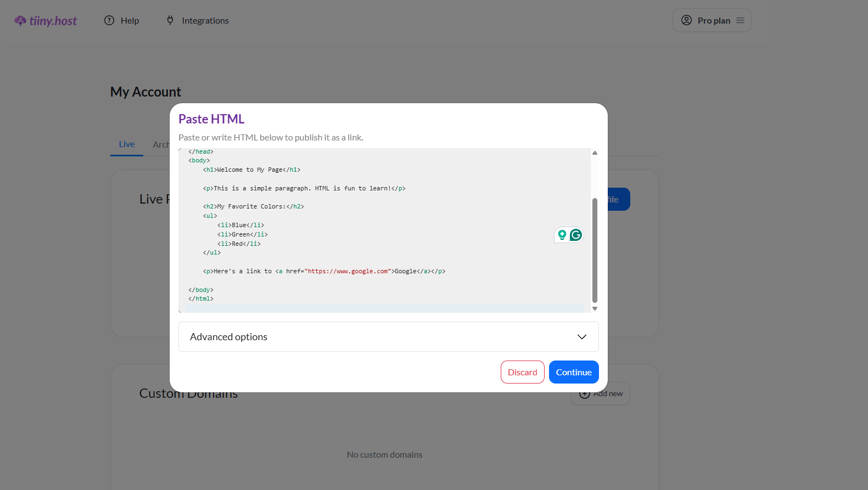Image resolution: width=868 pixels, height=490 pixels.
Task: Click the blue Continue button
Action: pyautogui.click(x=573, y=372)
